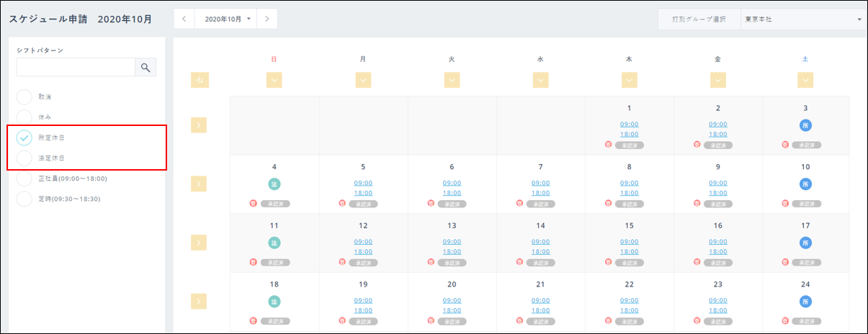Image resolution: width=868 pixels, height=334 pixels.
Task: Click the blue 所 icon on October 24
Action: point(805,302)
